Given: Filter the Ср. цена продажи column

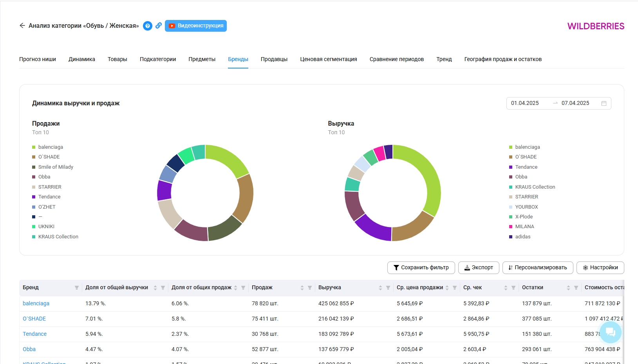Looking at the screenshot, I should click(x=455, y=288).
